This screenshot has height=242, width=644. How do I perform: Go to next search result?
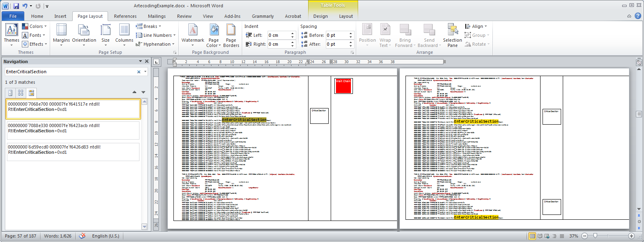(x=143, y=92)
